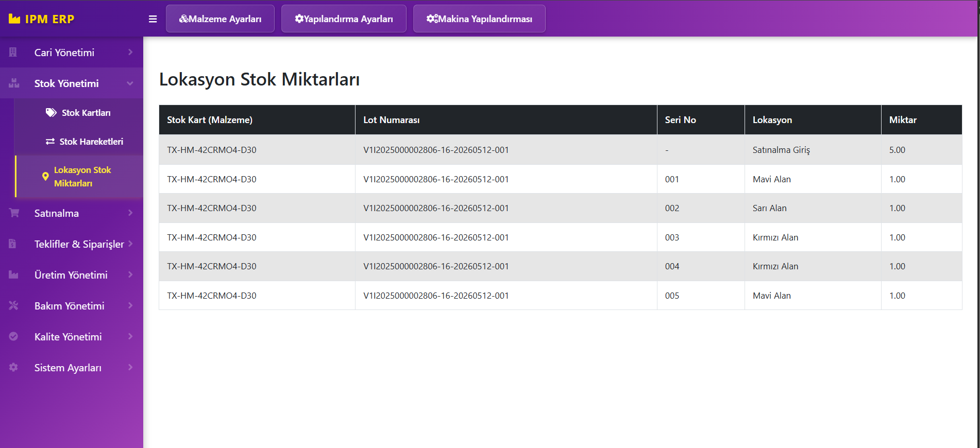Click the Stok Kartları tags icon

tap(51, 112)
